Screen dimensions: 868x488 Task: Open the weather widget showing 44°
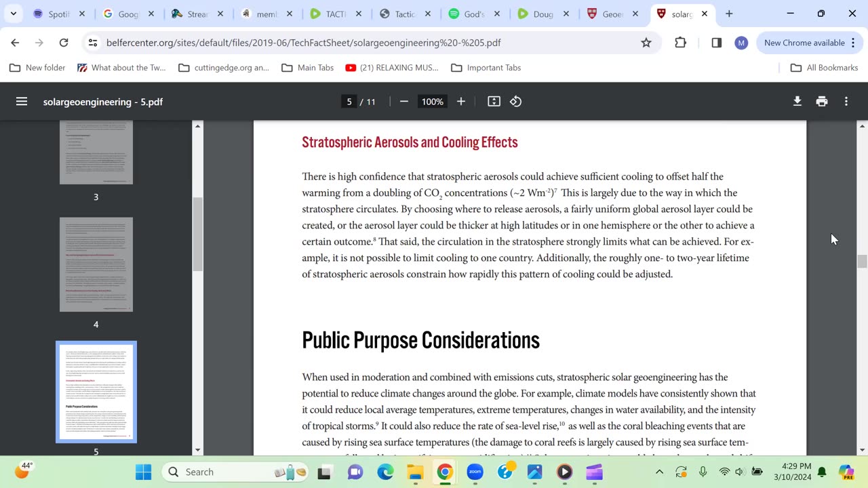click(x=24, y=470)
